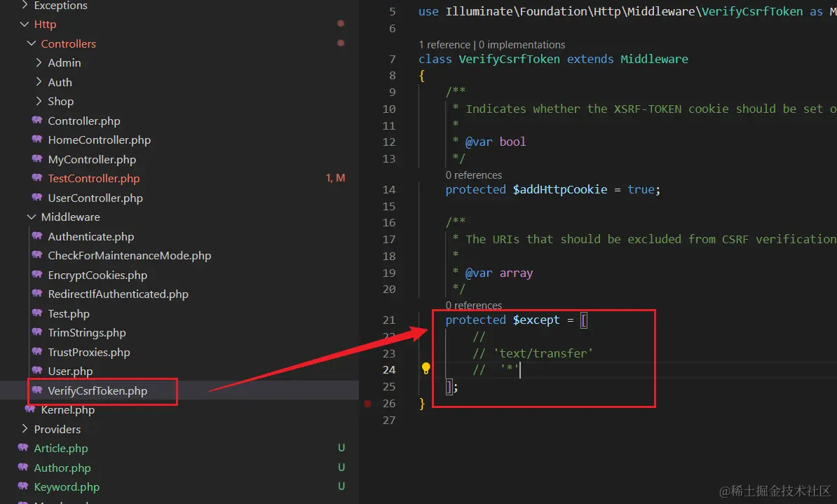Remove the breakpoint dot at line 26
The height and width of the screenshot is (504, 837).
(x=368, y=404)
